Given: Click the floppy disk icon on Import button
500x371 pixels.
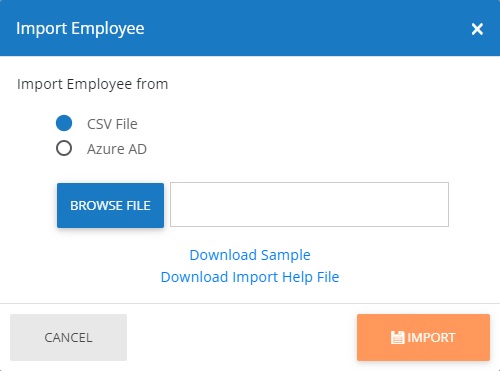Looking at the screenshot, I should [x=397, y=338].
